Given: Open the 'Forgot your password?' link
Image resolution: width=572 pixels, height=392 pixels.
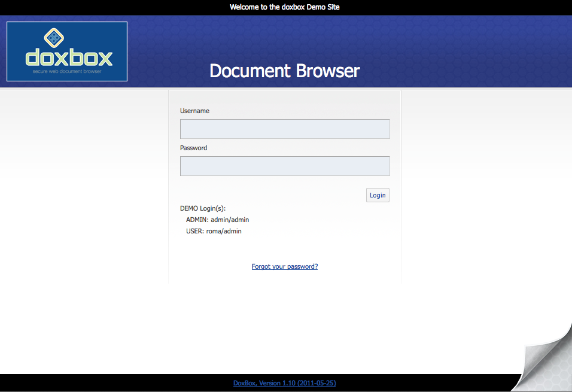Looking at the screenshot, I should point(285,266).
